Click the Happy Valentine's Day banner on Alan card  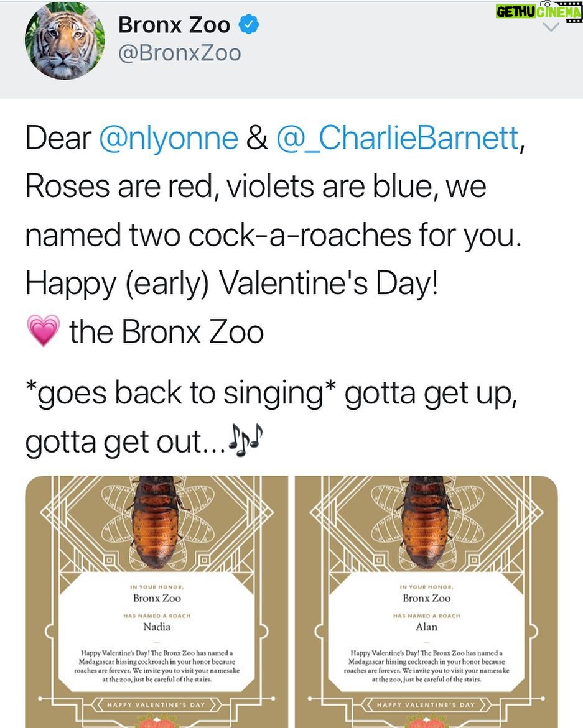[x=426, y=705]
